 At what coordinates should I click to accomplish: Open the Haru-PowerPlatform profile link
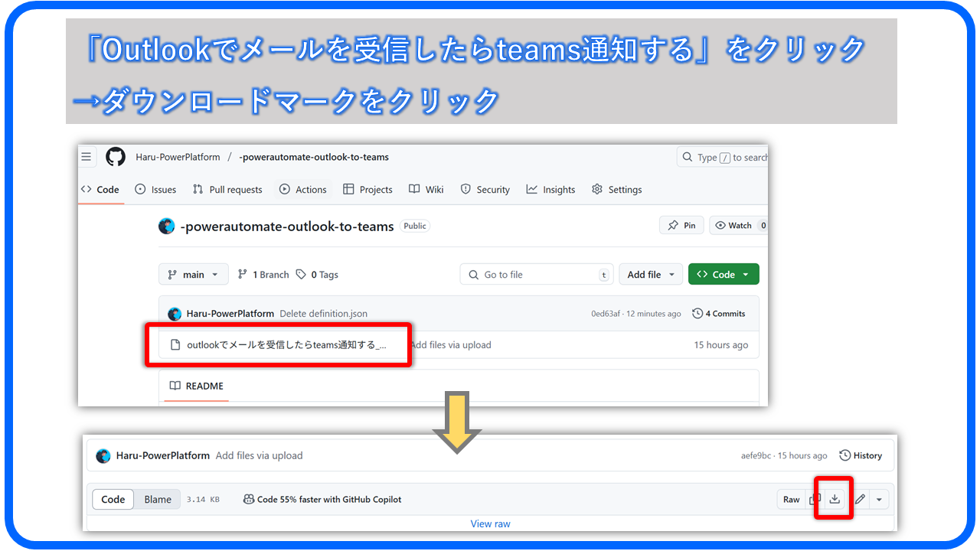pos(177,156)
